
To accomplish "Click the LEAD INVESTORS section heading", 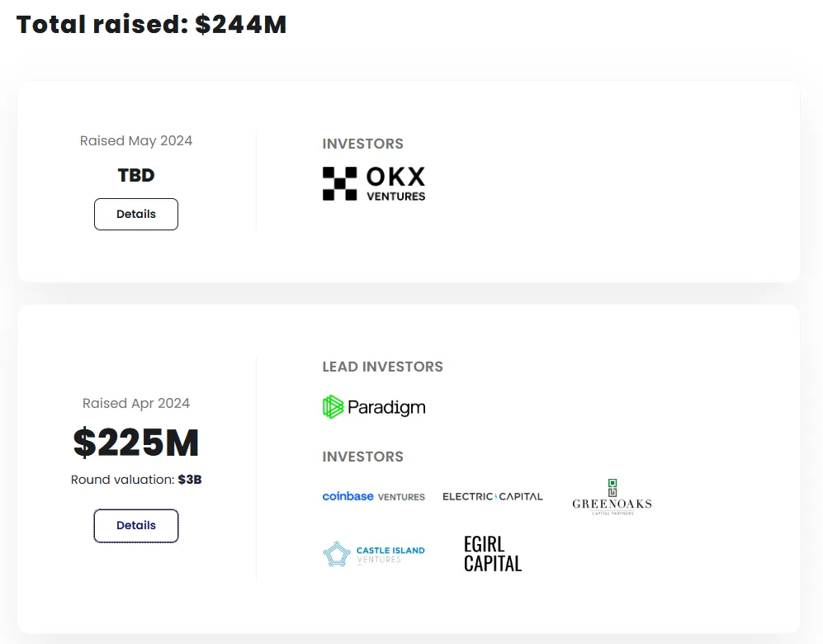I will (x=382, y=367).
